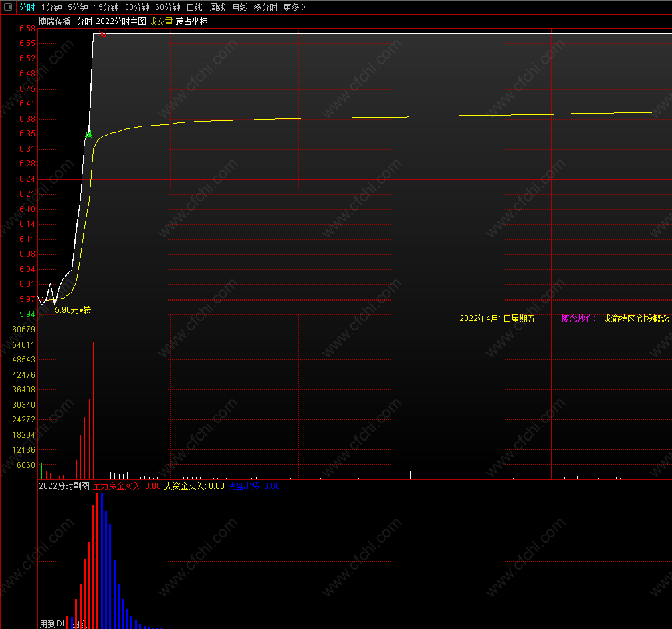This screenshot has width=672, height=629.
Task: Show the 多分时 multi-day view
Action: click(x=265, y=7)
